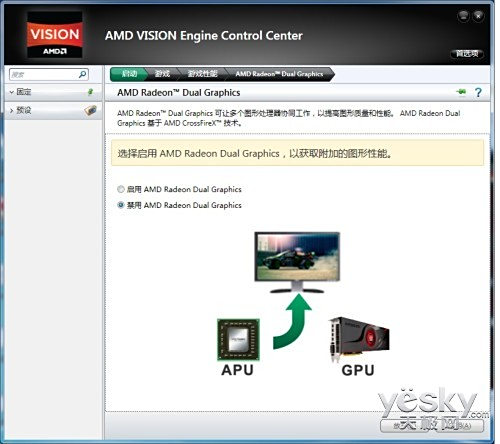500x444 pixels.
Task: Click the monitor preview image
Action: (x=297, y=262)
